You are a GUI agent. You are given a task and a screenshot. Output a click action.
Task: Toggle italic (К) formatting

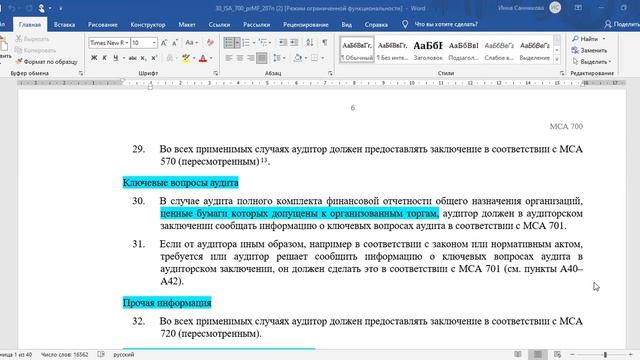tap(104, 58)
